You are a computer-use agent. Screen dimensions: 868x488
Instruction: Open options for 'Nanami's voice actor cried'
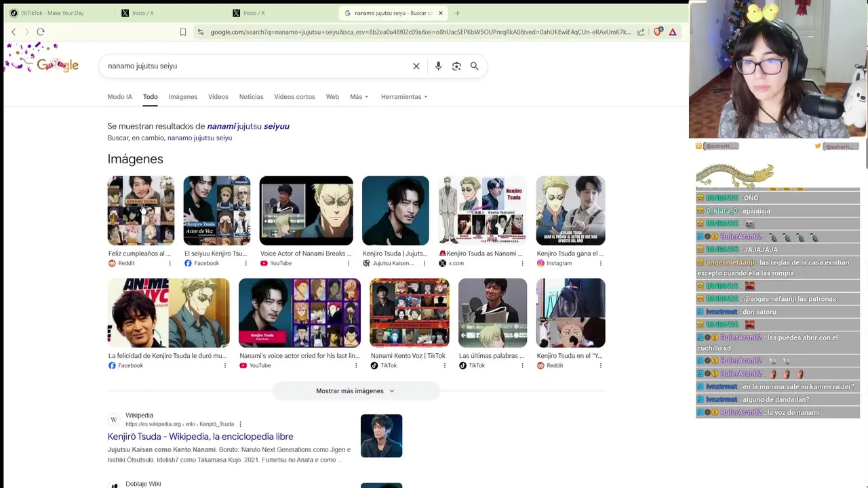356,365
